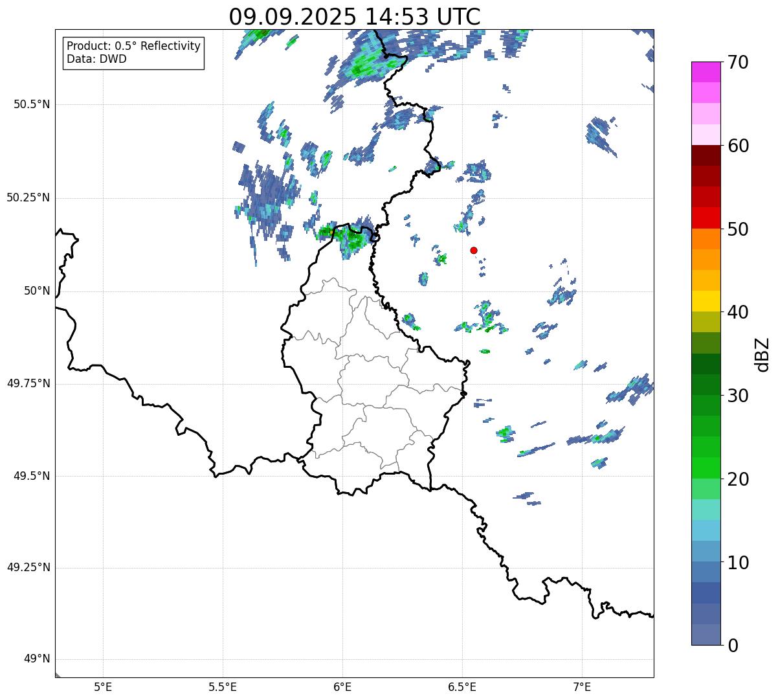Click the yellow colorbar segment above 40
The width and height of the screenshot is (778, 700).
706,301
